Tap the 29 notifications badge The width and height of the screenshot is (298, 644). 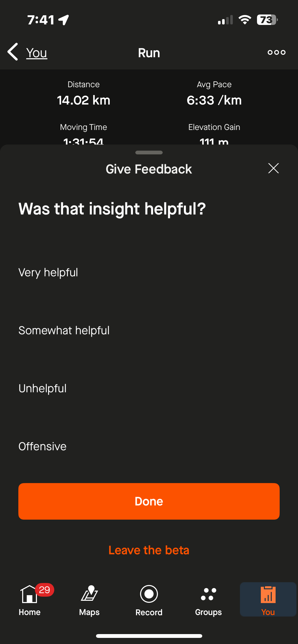tap(45, 590)
